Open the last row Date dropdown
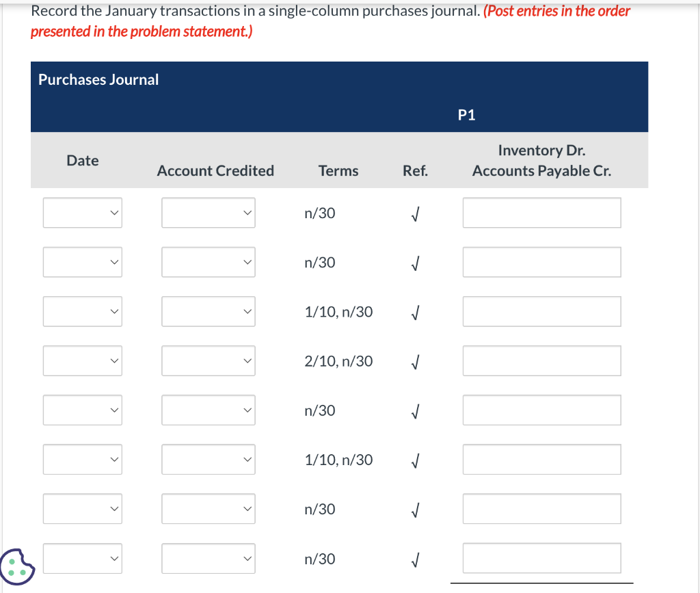Image resolution: width=700 pixels, height=593 pixels. (82, 558)
